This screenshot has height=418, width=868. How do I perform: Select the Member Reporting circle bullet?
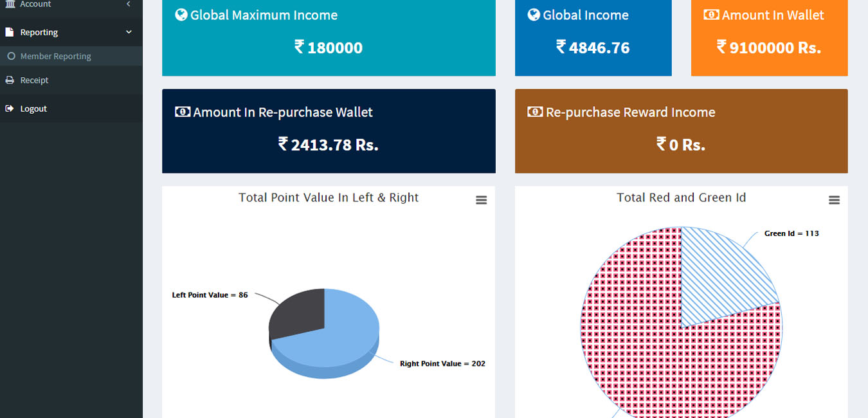click(12, 57)
